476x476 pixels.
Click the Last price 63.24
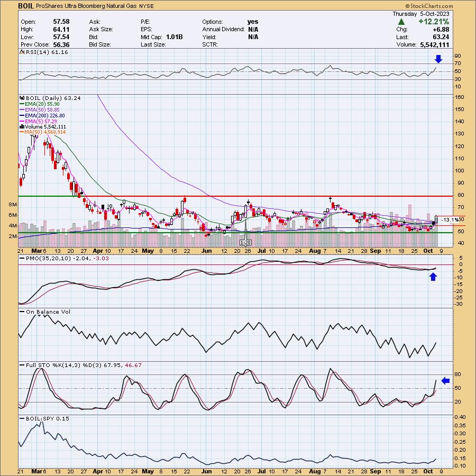(x=441, y=36)
